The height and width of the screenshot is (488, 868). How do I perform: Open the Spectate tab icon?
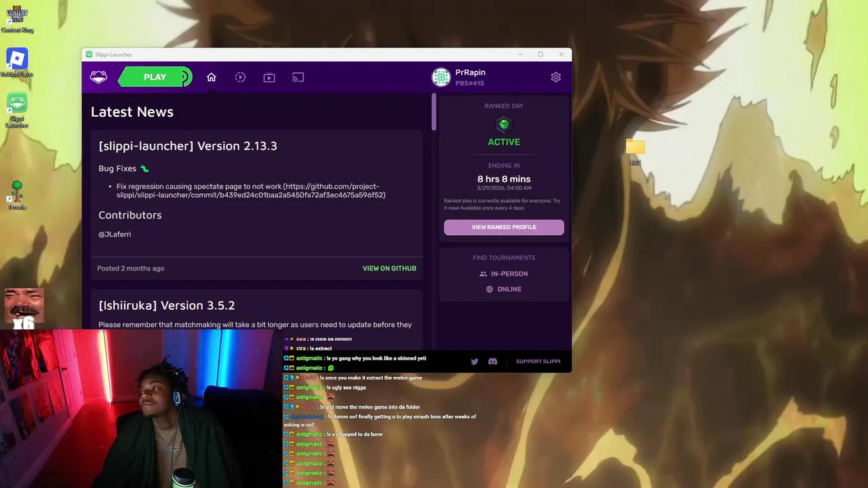(x=269, y=77)
